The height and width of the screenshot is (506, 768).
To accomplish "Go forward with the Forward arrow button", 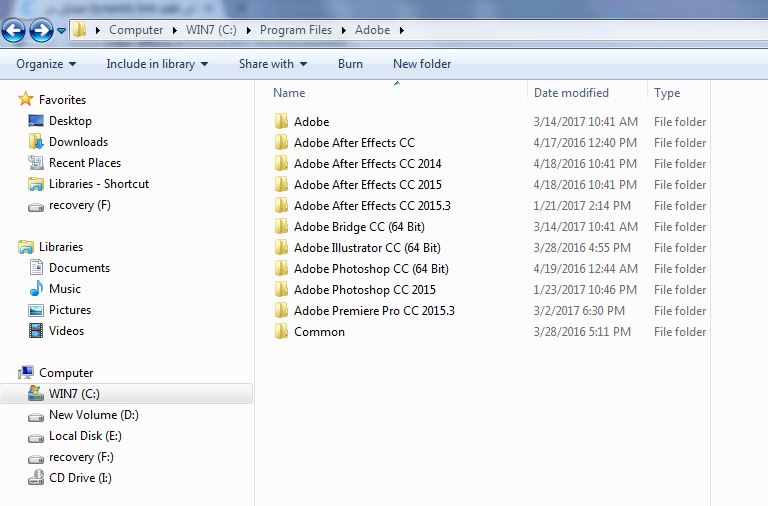I will 41,30.
